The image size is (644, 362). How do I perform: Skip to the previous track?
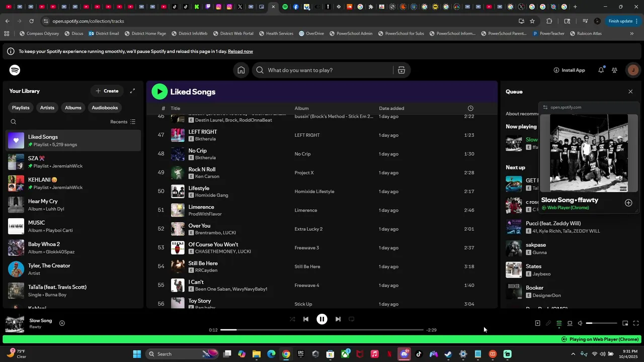tap(305, 319)
